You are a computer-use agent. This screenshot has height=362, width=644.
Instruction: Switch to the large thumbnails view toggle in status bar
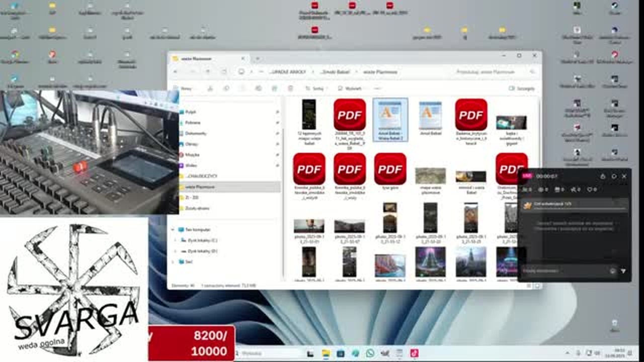[x=537, y=286]
